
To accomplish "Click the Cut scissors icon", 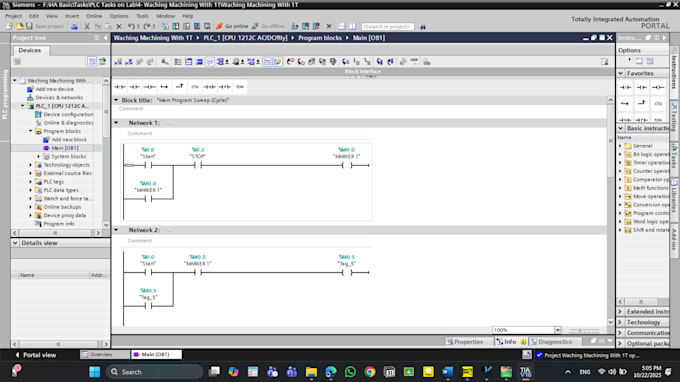I will point(87,26).
